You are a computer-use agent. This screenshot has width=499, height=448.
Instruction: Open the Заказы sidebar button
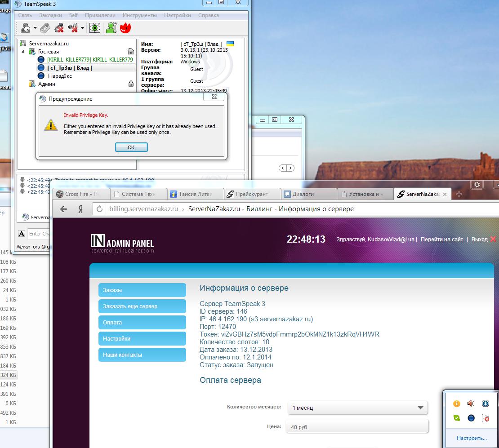click(x=142, y=290)
